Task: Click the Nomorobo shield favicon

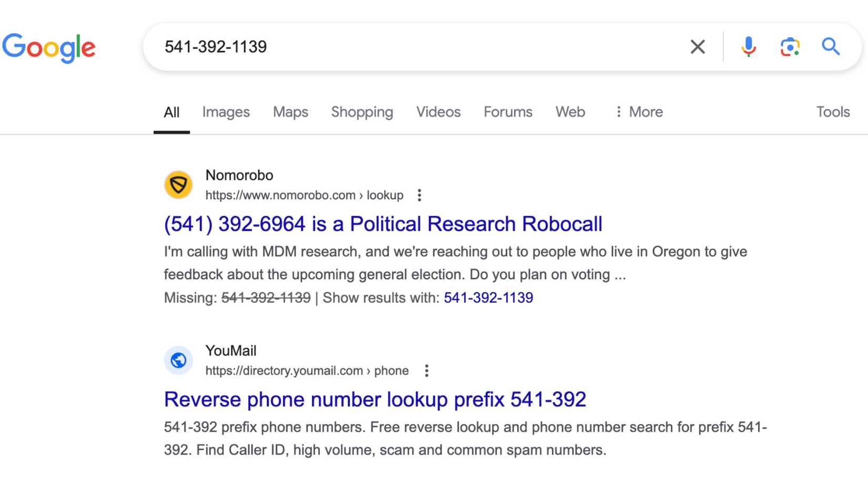Action: 178,185
